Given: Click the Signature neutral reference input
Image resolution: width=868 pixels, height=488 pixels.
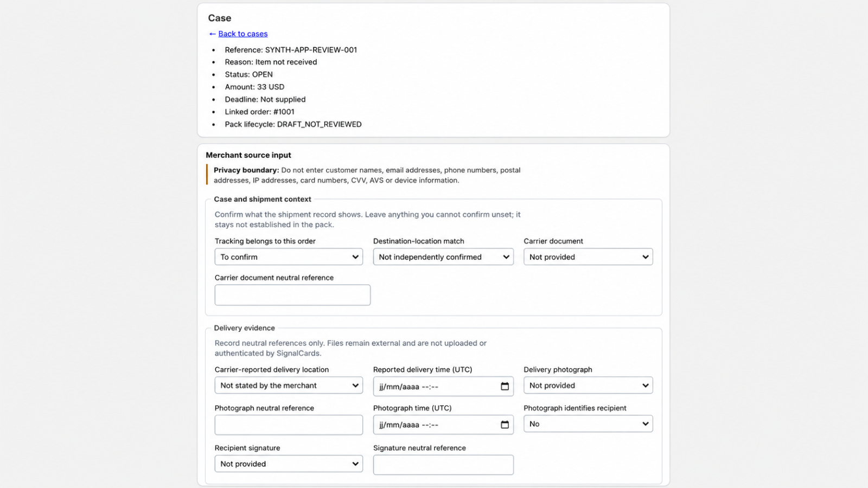Looking at the screenshot, I should coord(443,465).
